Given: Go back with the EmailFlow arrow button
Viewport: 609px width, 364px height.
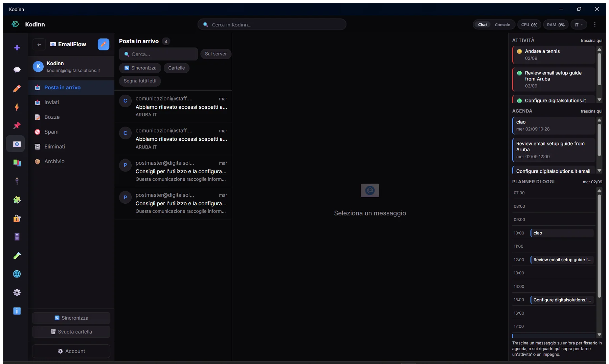Looking at the screenshot, I should 39,44.
